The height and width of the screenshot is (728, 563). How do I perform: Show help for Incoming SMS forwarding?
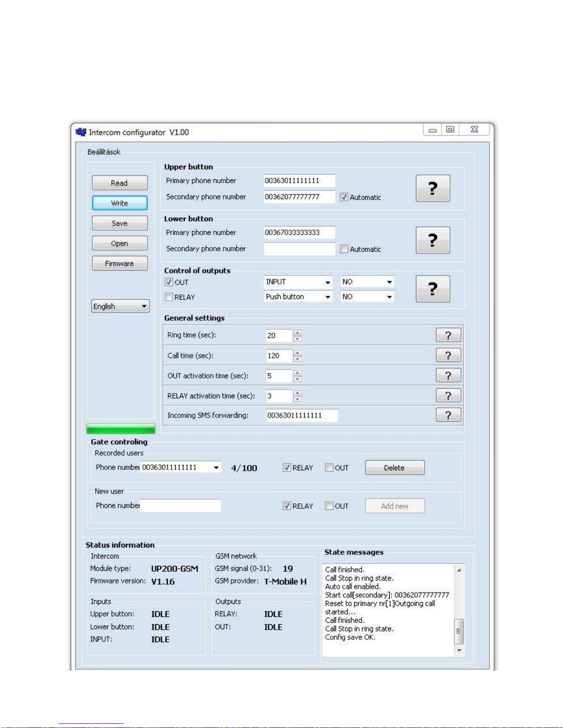point(448,415)
